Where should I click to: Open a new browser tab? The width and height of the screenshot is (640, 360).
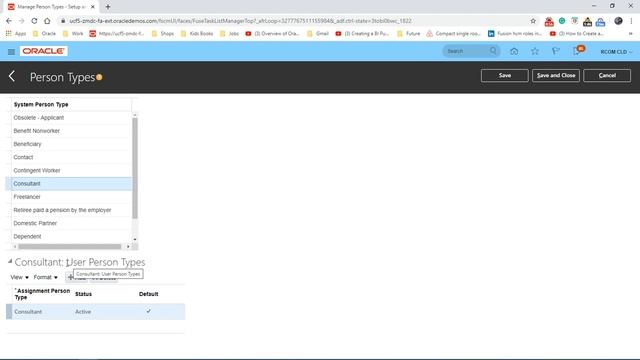108,7
